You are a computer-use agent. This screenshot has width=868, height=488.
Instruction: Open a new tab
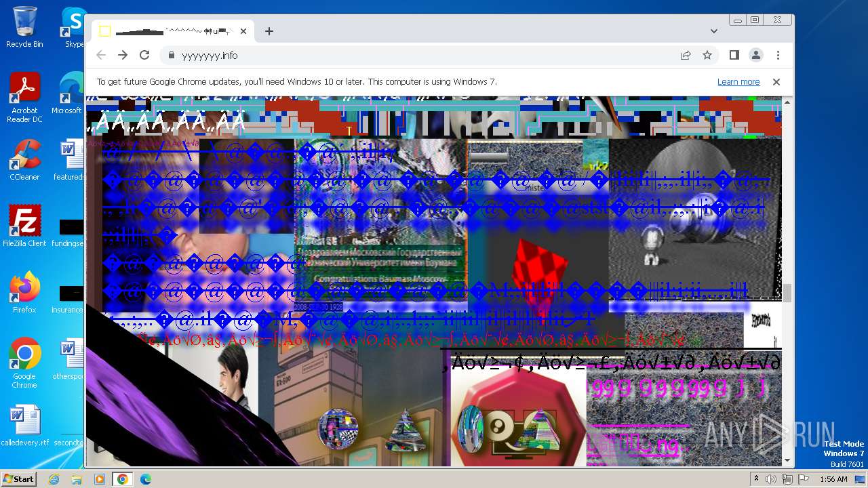(269, 31)
